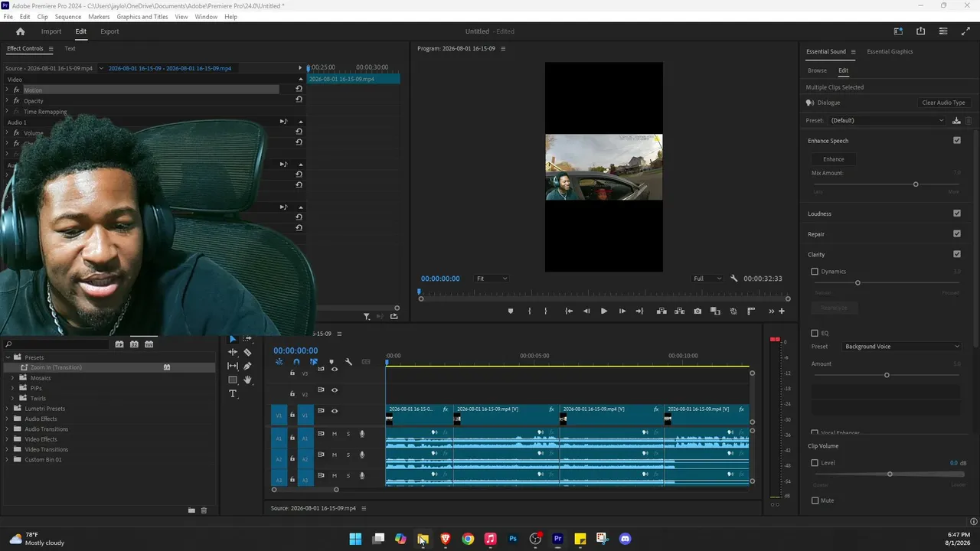Toggle the Loudness checkbox

[957, 214]
